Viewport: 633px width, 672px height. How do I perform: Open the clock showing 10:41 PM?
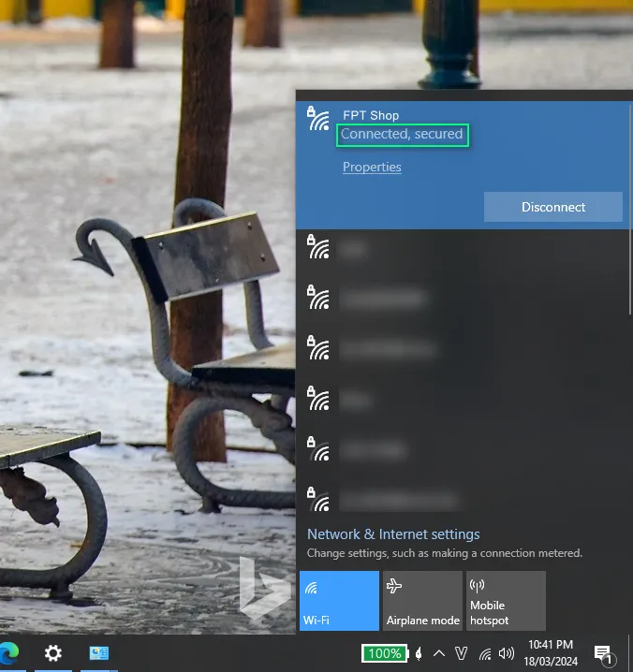[x=551, y=653]
